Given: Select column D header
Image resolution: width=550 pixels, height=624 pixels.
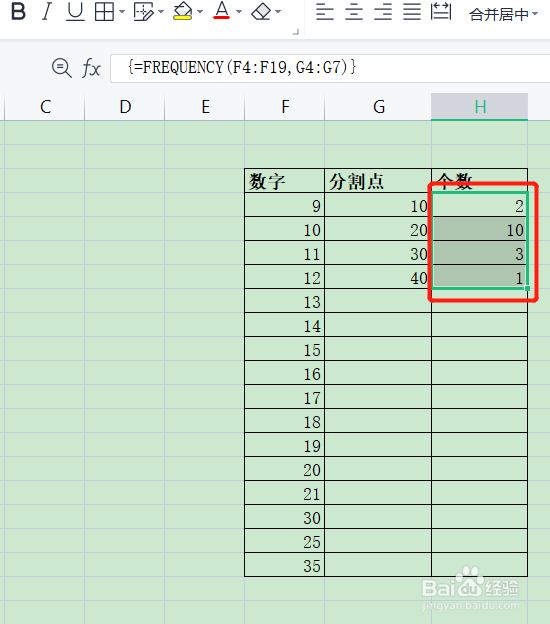Looking at the screenshot, I should tap(125, 107).
